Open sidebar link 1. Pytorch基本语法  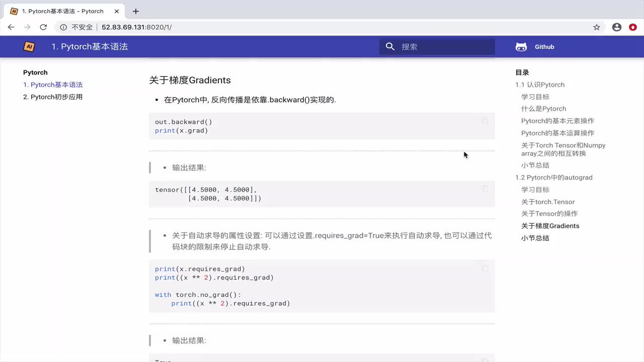pyautogui.click(x=53, y=84)
